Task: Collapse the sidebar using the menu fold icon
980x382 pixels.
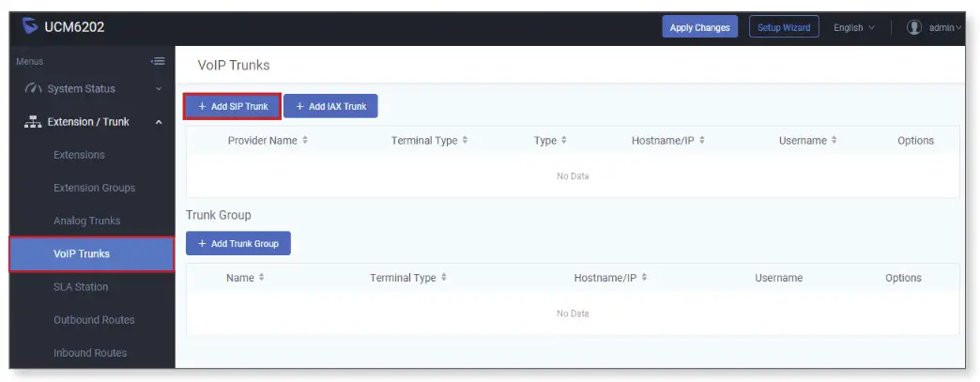Action: (158, 62)
